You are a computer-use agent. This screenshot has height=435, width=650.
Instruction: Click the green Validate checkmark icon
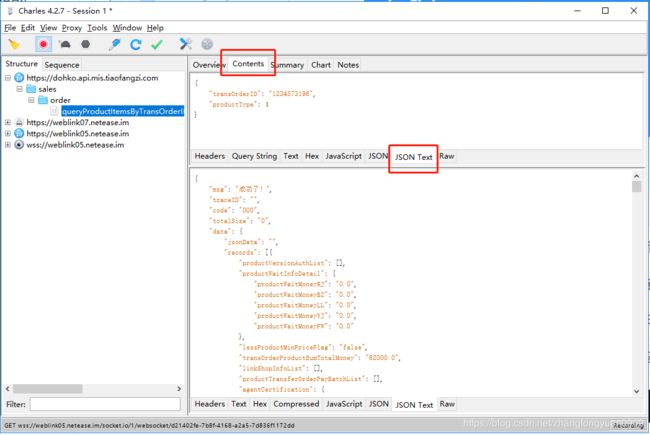[157, 44]
